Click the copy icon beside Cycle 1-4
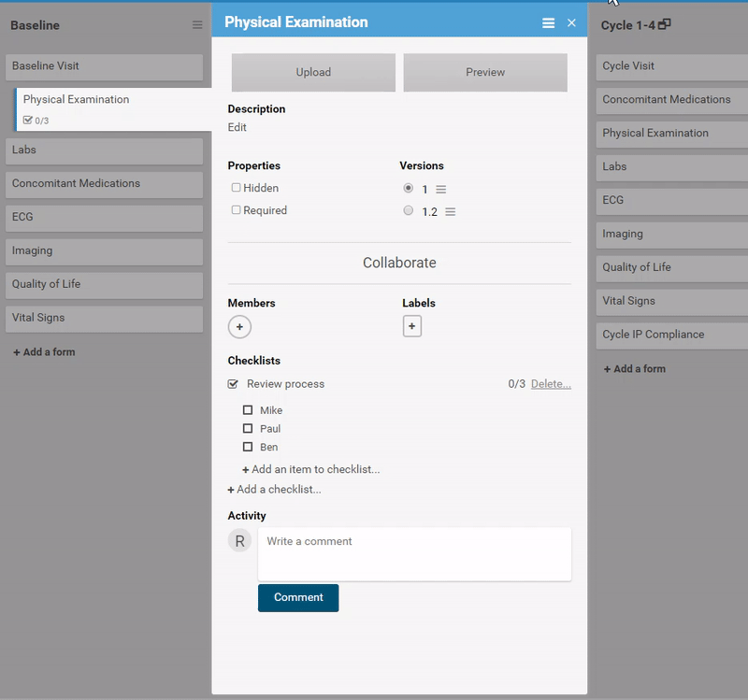This screenshot has width=748, height=700. 665,24
